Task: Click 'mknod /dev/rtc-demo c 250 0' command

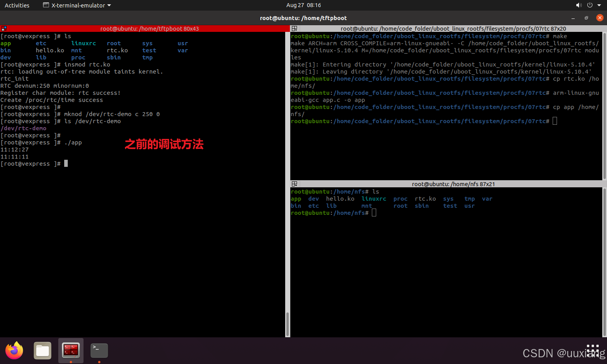Action: click(x=112, y=114)
